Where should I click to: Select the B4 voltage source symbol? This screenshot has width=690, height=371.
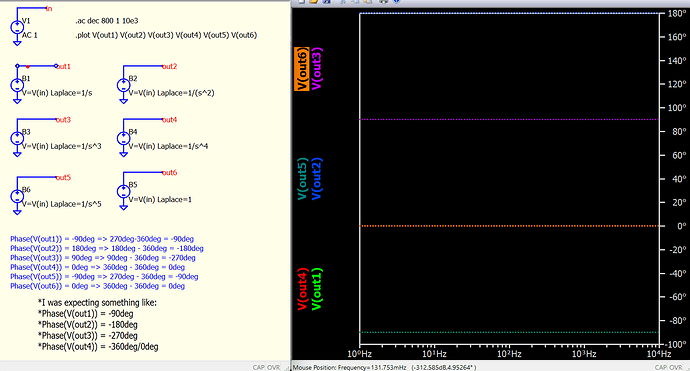tap(124, 138)
